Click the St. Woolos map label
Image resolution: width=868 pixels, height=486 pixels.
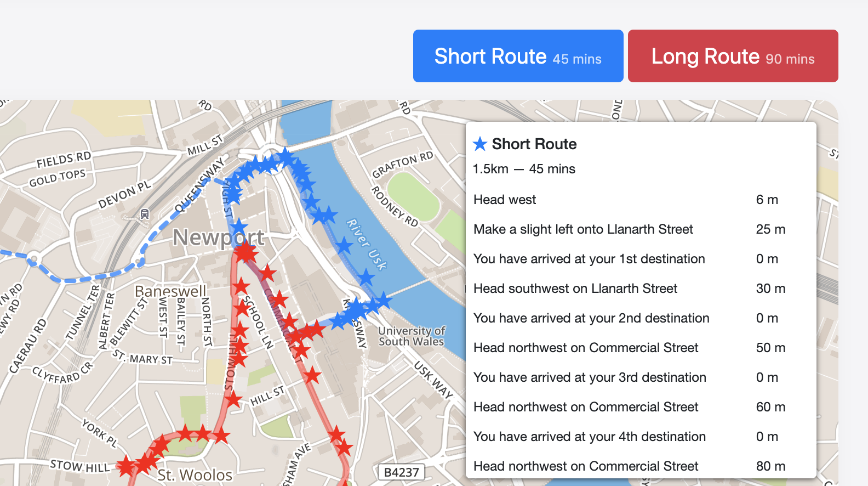pyautogui.click(x=195, y=474)
